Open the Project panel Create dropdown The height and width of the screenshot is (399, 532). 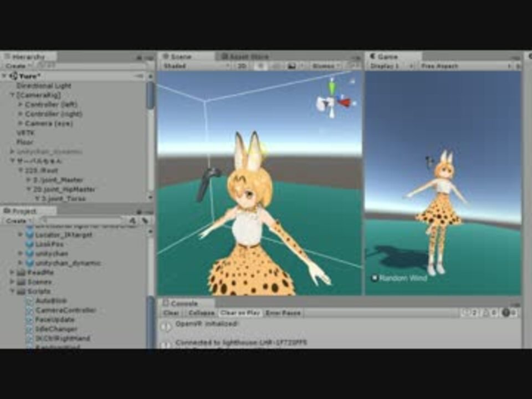18,221
